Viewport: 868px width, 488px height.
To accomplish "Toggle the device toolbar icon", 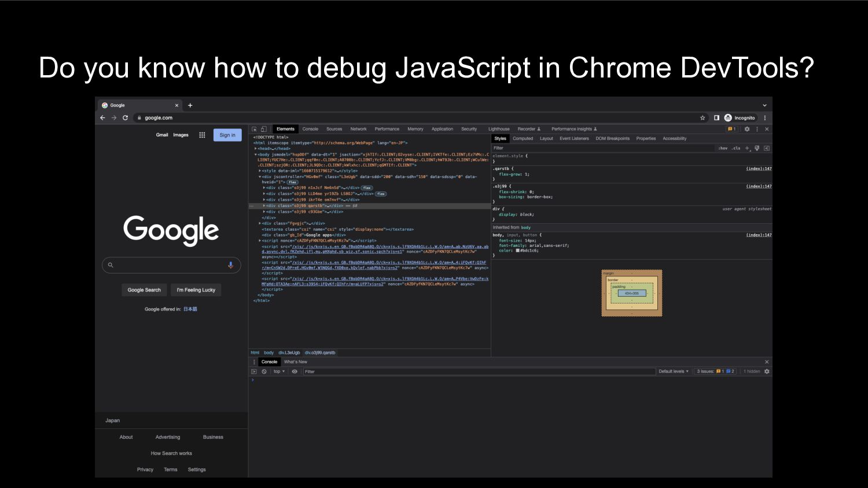I will 263,129.
